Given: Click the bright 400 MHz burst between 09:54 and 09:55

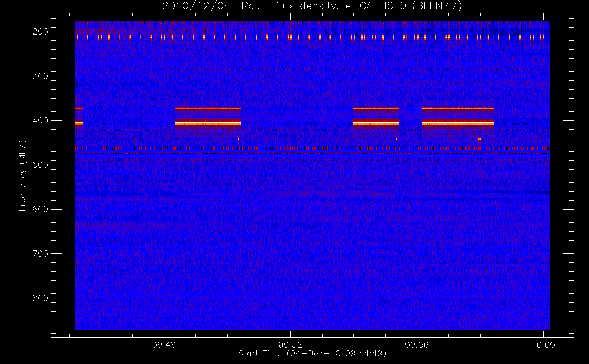Looking at the screenshot, I should (x=376, y=123).
